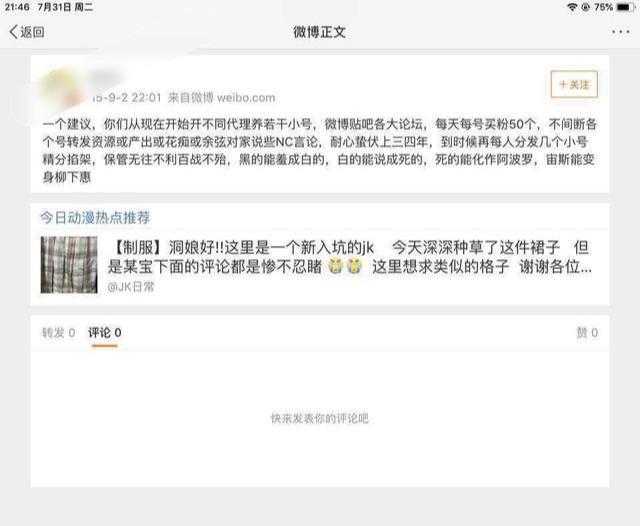The width and height of the screenshot is (640, 526).
Task: Switch to the 转发 0 tab
Action: 58,333
